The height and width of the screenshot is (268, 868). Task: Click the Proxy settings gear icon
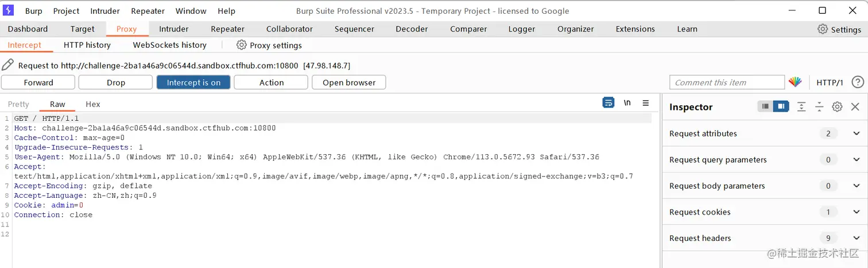[x=242, y=45]
